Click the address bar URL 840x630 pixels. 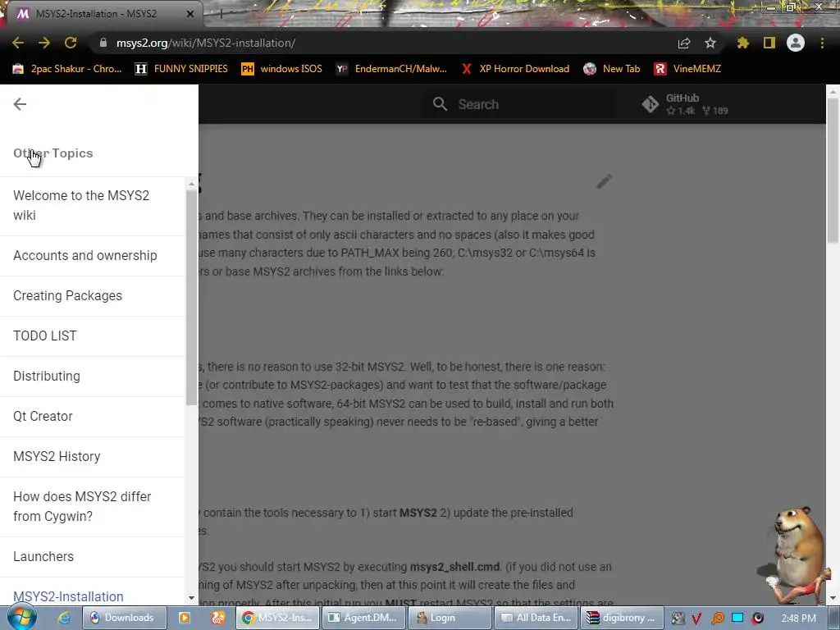click(x=206, y=43)
